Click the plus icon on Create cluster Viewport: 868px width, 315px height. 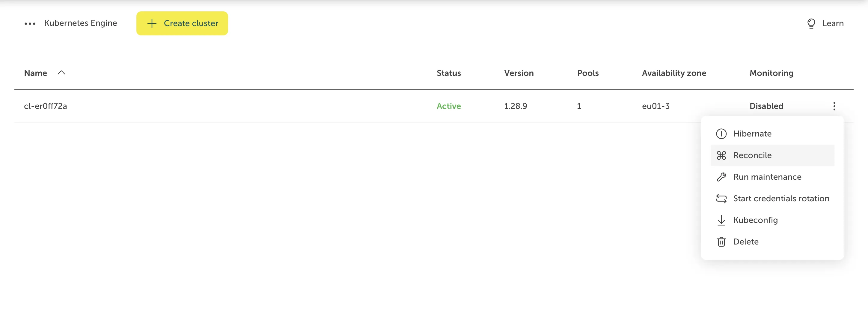point(152,23)
